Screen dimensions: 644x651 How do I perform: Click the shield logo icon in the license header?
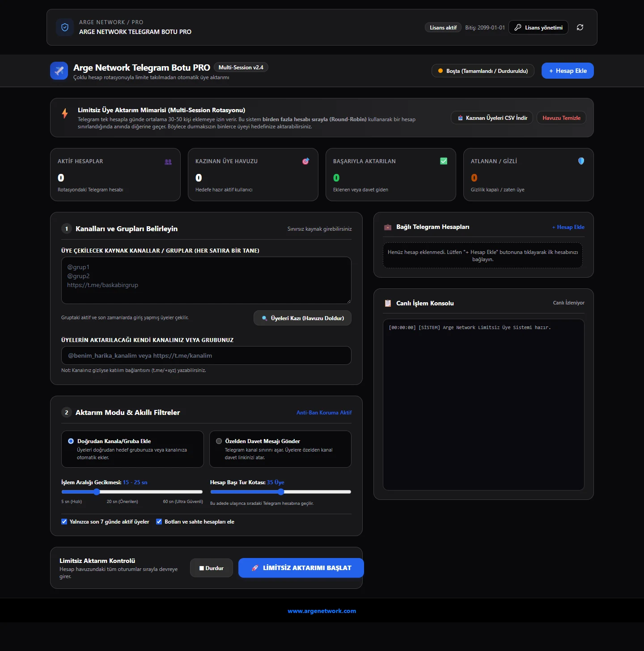[65, 27]
